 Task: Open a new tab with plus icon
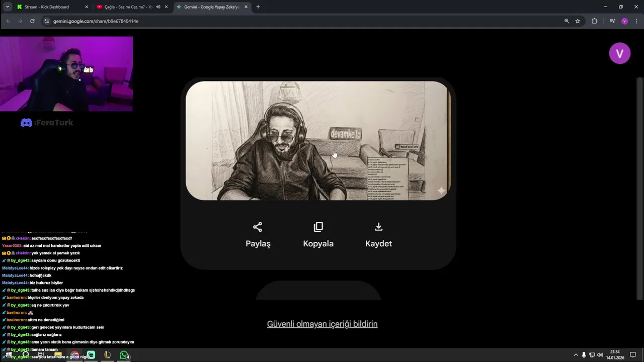coord(258,7)
